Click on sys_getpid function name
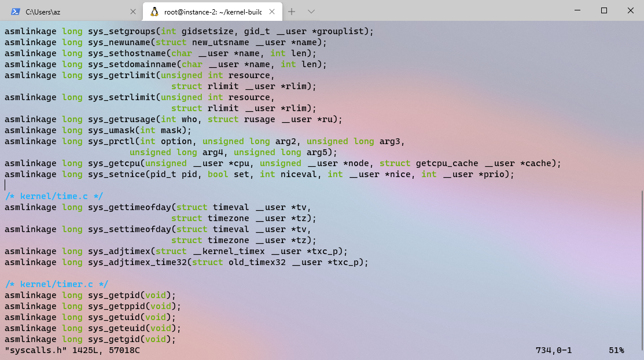 coord(114,296)
